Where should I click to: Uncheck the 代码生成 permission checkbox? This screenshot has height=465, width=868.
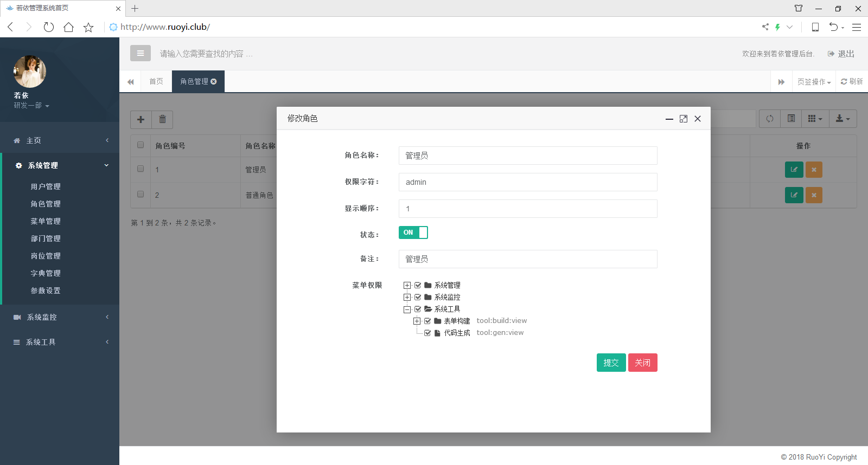tap(427, 333)
